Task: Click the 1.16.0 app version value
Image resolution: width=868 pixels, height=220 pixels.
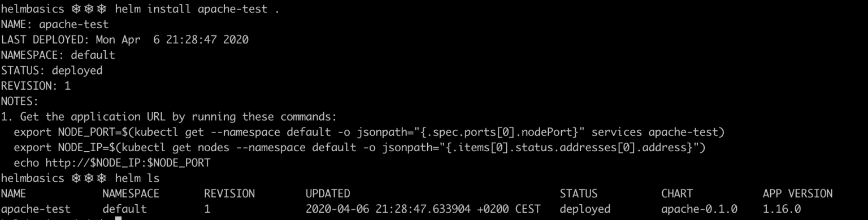Action: 782,209
